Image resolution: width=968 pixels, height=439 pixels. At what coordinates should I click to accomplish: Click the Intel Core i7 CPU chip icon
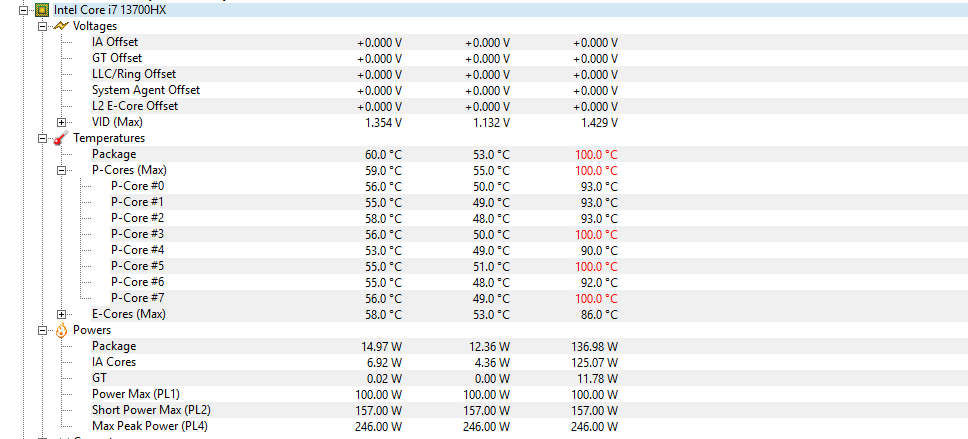pyautogui.click(x=42, y=10)
